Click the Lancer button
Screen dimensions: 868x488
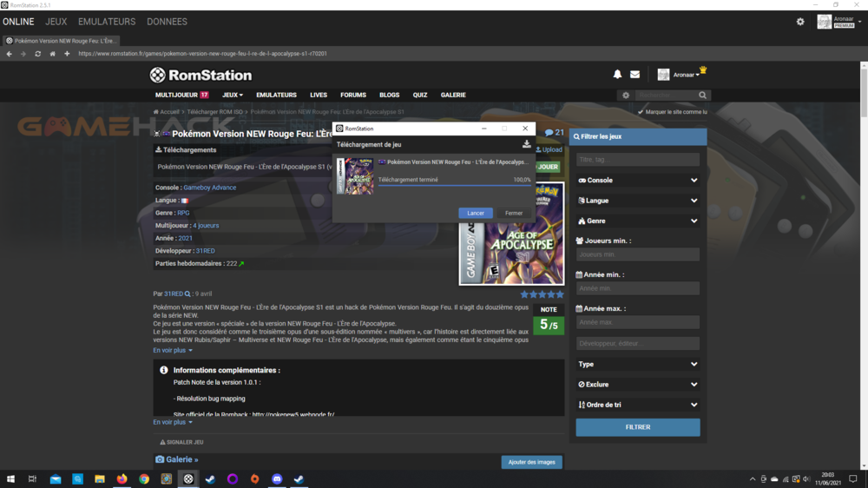[476, 213]
